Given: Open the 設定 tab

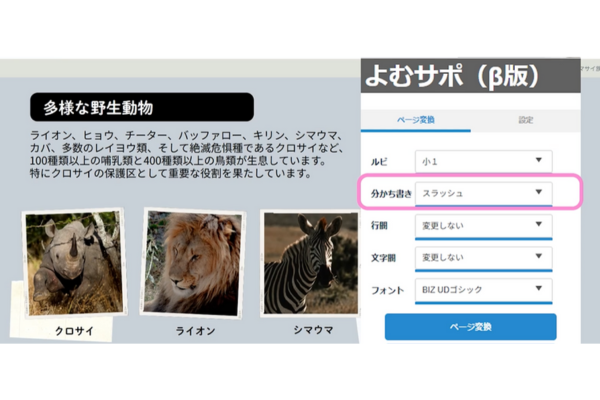Looking at the screenshot, I should (x=526, y=120).
